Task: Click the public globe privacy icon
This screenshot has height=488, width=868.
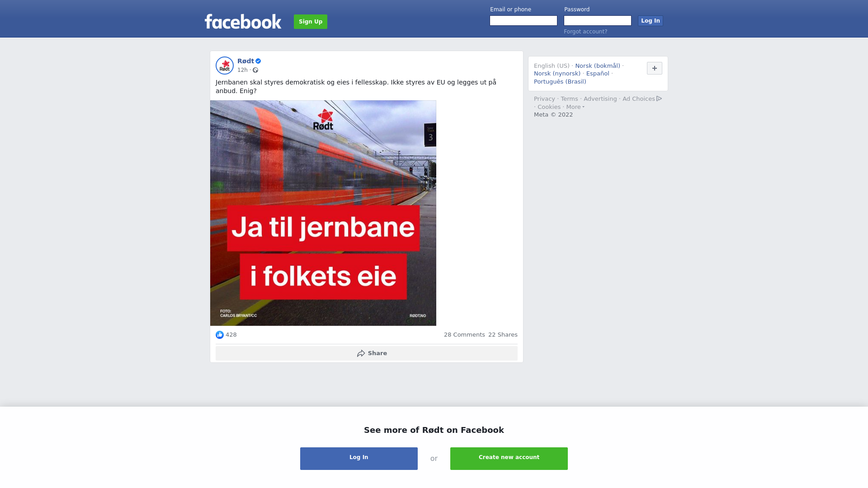Action: [255, 70]
